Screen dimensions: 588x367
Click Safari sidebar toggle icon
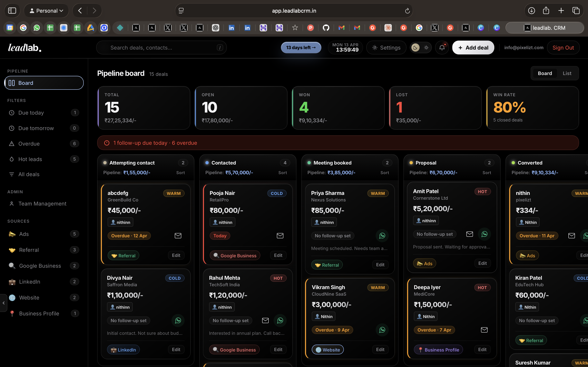(x=12, y=11)
